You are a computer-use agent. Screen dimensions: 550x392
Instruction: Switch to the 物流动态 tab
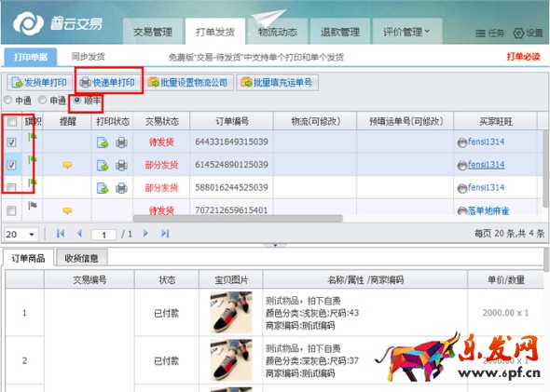tap(278, 32)
